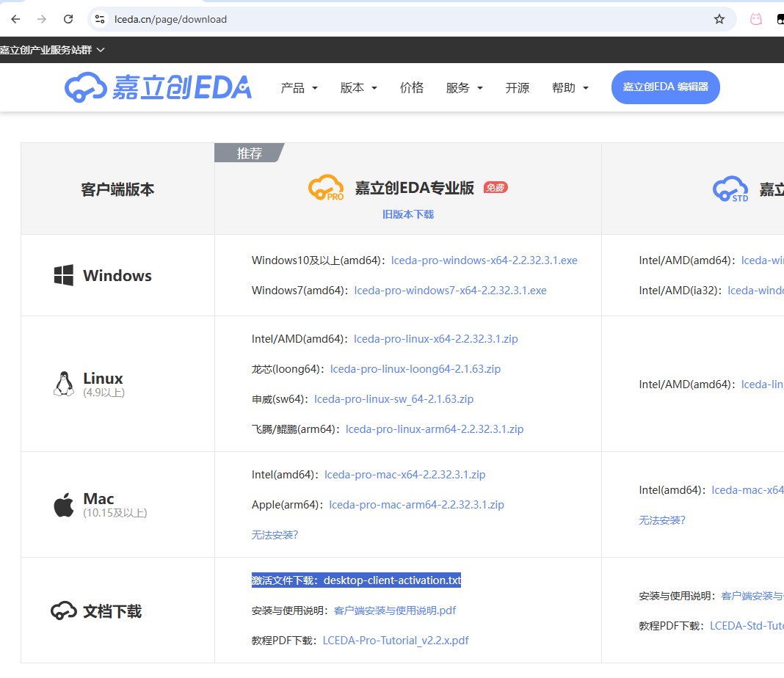
Task: Open 旧版本下载 link
Action: point(408,214)
